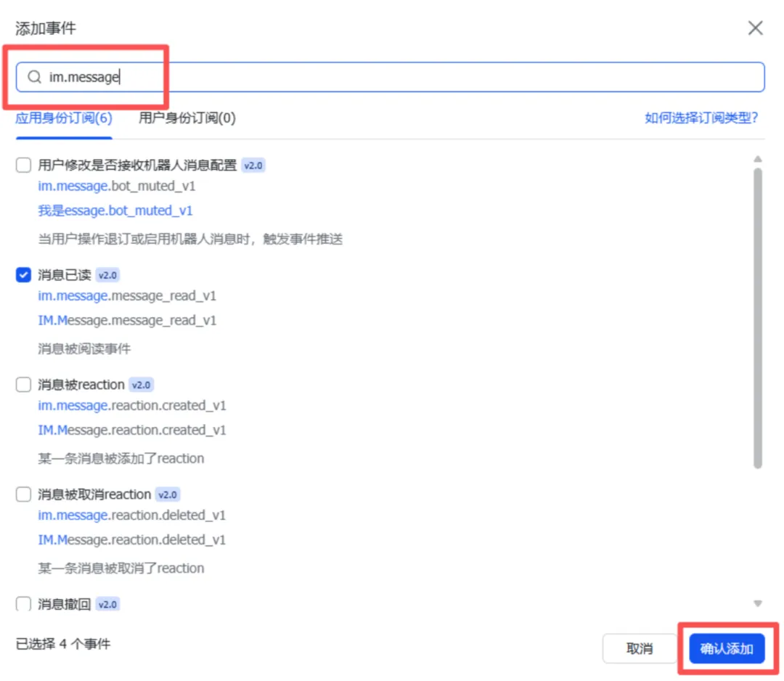
Task: Check the 消息被取消reaction checkbox
Action: [x=23, y=494]
